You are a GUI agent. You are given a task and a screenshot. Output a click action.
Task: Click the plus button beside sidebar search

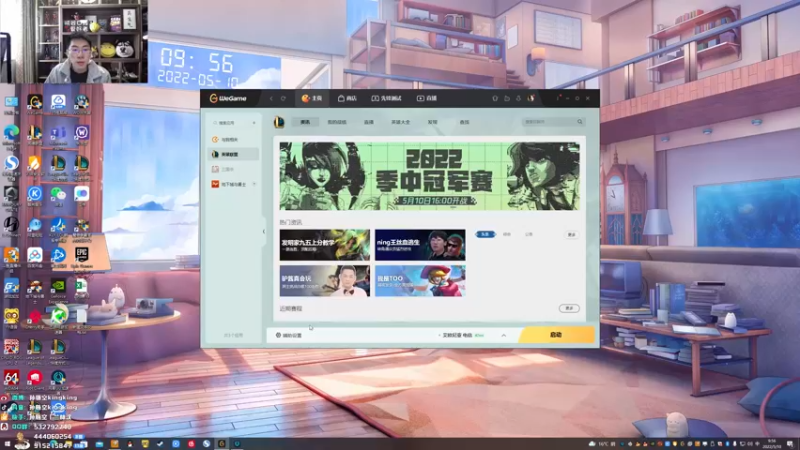pos(254,123)
